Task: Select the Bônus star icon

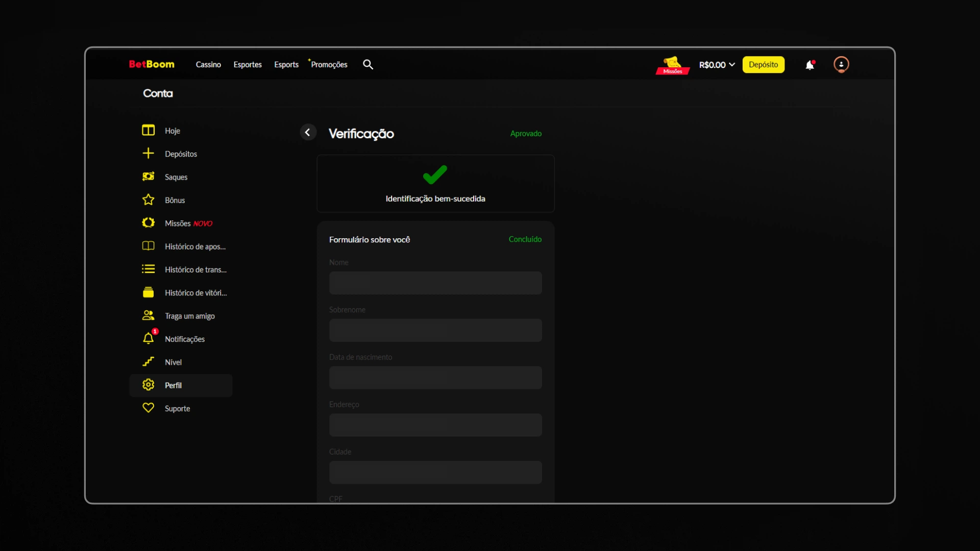Action: [x=148, y=199]
